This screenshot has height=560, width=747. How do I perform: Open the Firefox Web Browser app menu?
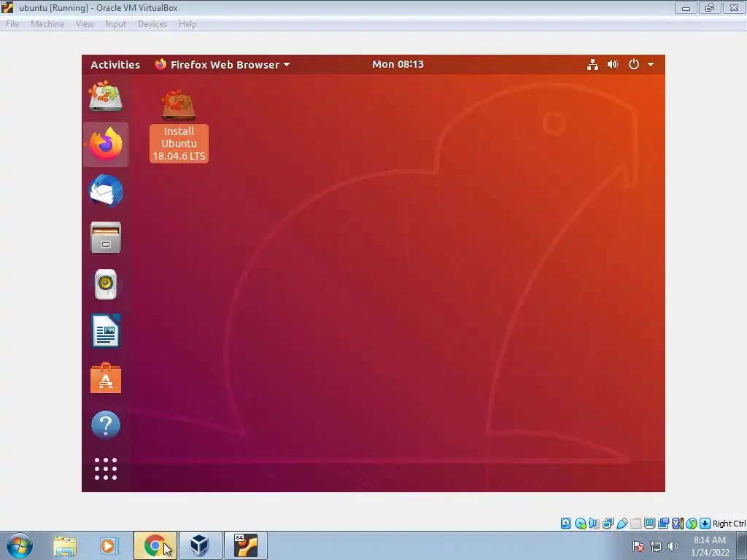click(222, 64)
